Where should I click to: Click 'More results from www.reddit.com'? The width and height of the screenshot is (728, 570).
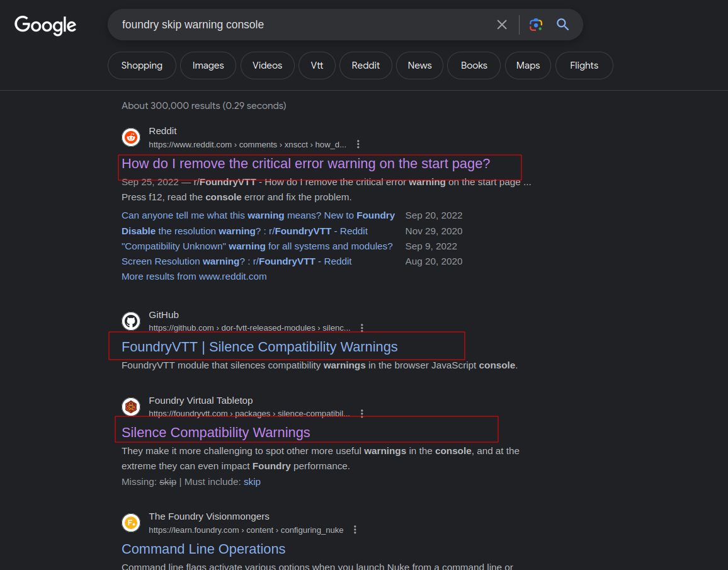pyautogui.click(x=193, y=276)
